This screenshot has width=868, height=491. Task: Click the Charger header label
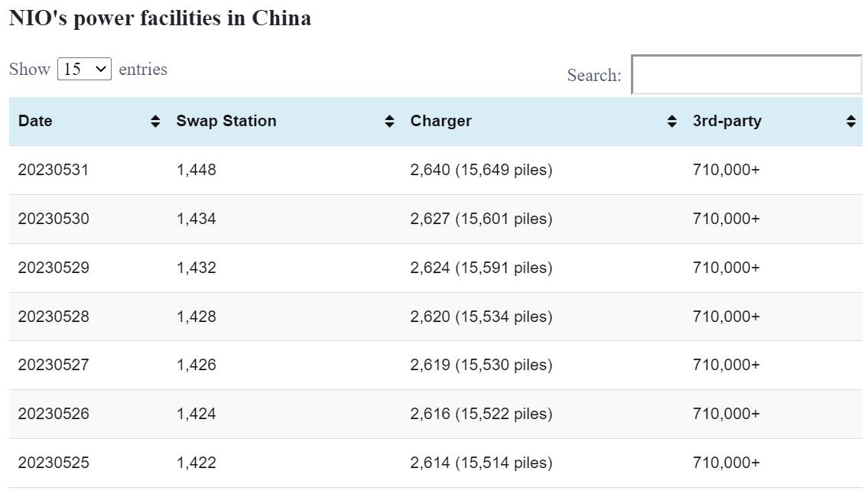441,121
